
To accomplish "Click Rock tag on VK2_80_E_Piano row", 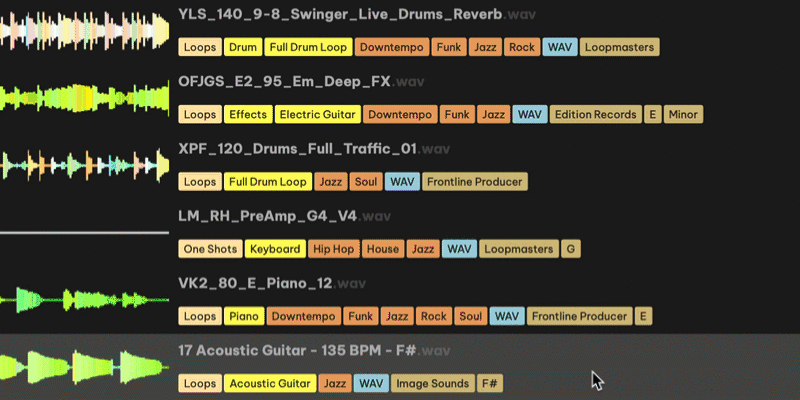I will click(x=434, y=316).
